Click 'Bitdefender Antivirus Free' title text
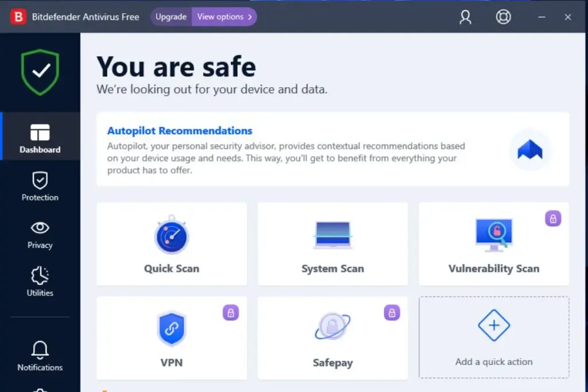This screenshot has width=588, height=392. pos(86,17)
